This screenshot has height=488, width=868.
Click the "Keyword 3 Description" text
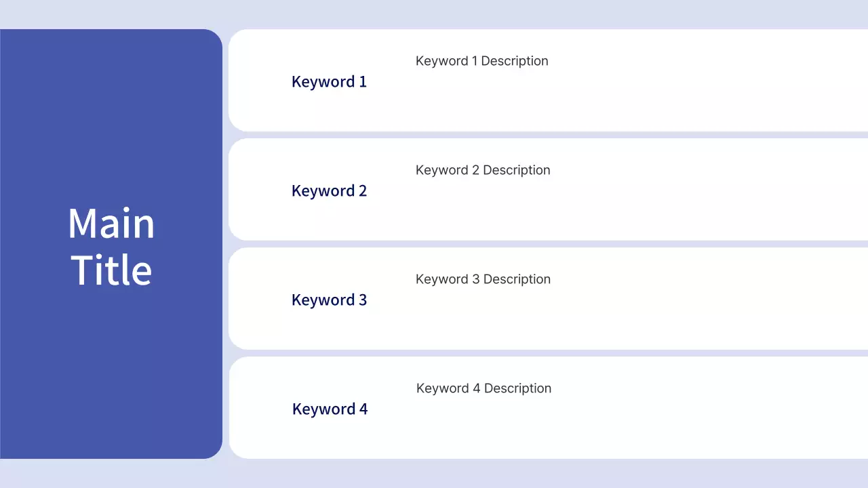tap(483, 279)
